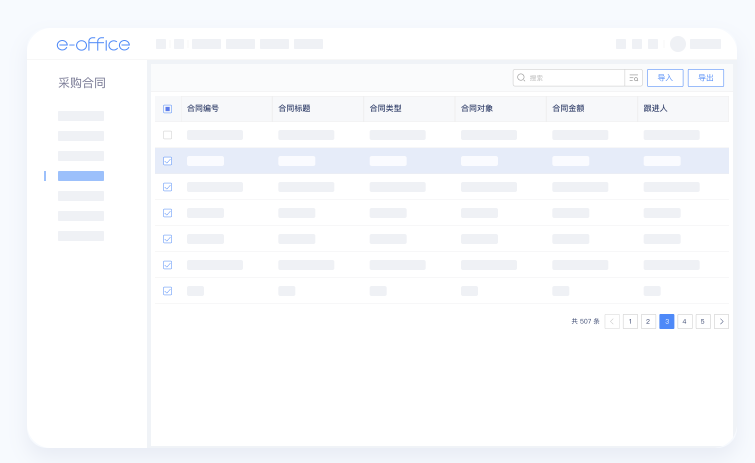Screen dimensions: 755x463
Task: Click the 合同金额 column header
Action: (x=568, y=108)
